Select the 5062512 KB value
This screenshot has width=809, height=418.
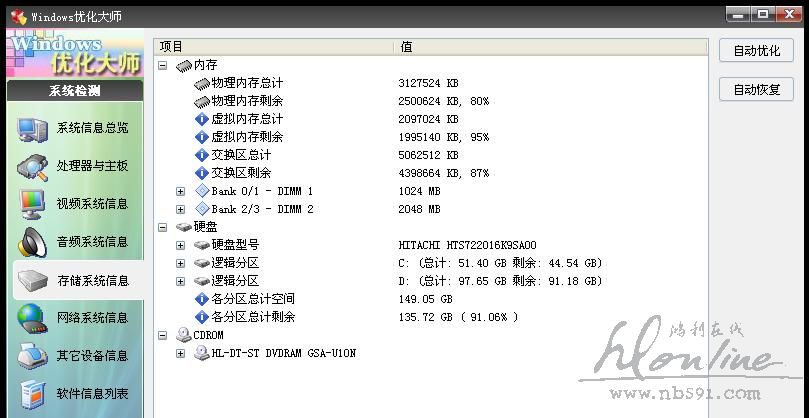[x=428, y=155]
